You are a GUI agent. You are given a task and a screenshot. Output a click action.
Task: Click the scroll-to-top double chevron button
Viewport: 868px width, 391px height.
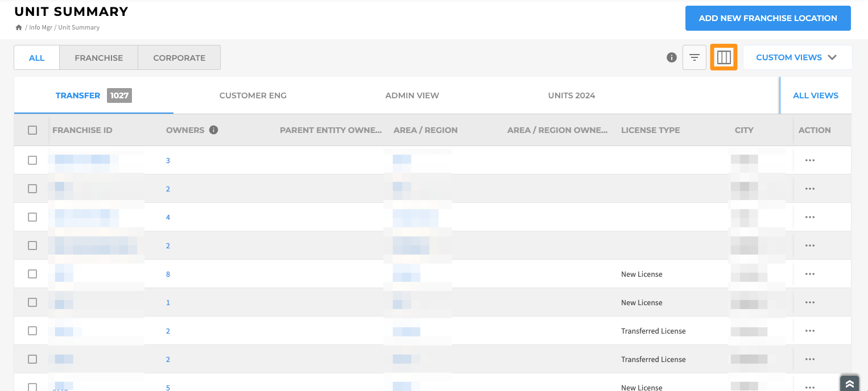pyautogui.click(x=849, y=384)
